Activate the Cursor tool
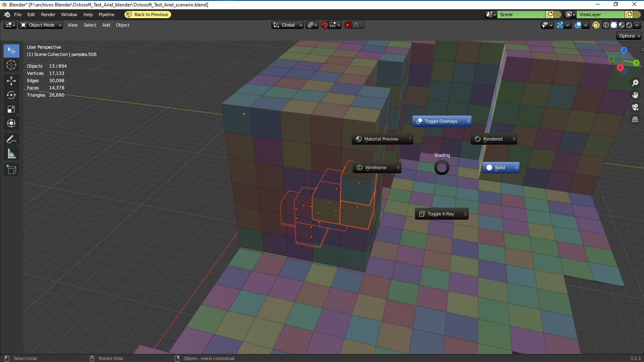The image size is (644, 362). pos(11,65)
